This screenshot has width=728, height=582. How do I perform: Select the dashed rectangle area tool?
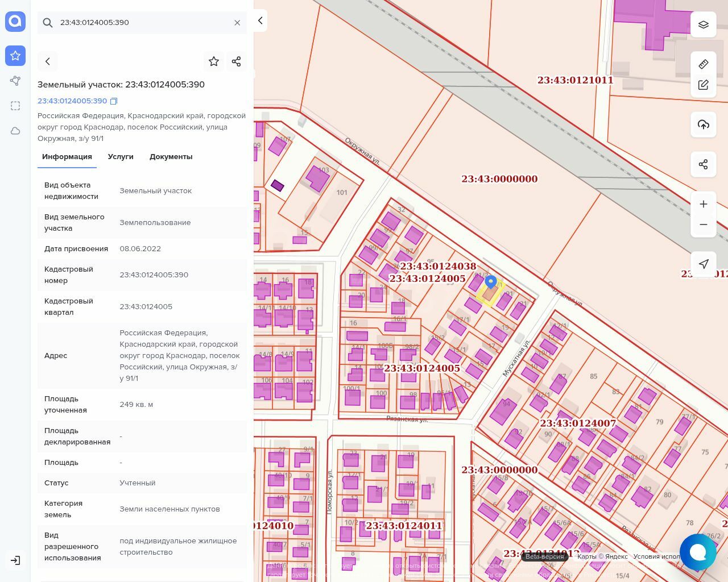15,106
